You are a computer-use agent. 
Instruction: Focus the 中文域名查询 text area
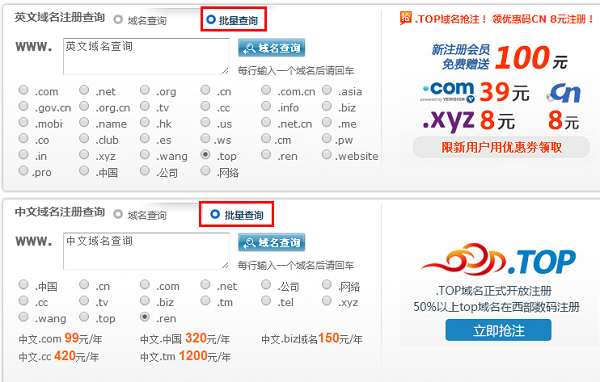pos(146,251)
